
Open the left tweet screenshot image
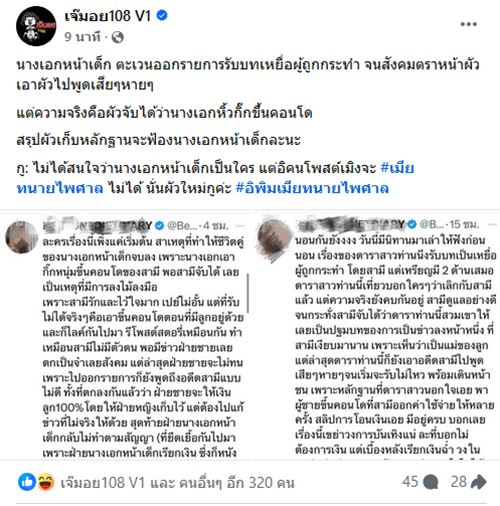[125, 335]
